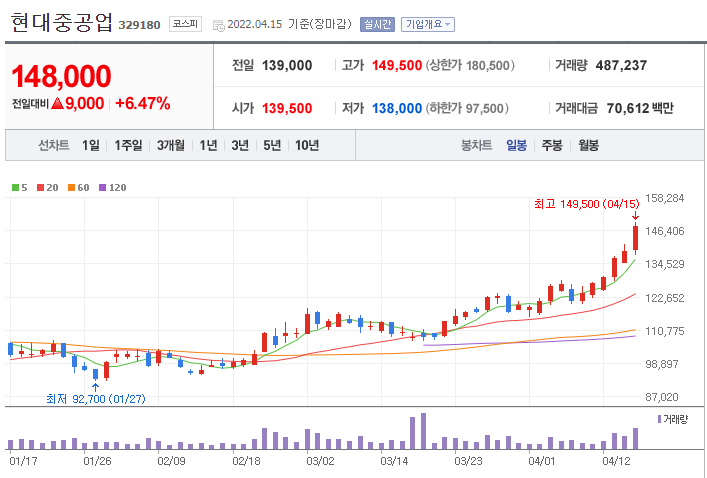
Task: Click the red up-triangle change indicator
Action: [57, 103]
